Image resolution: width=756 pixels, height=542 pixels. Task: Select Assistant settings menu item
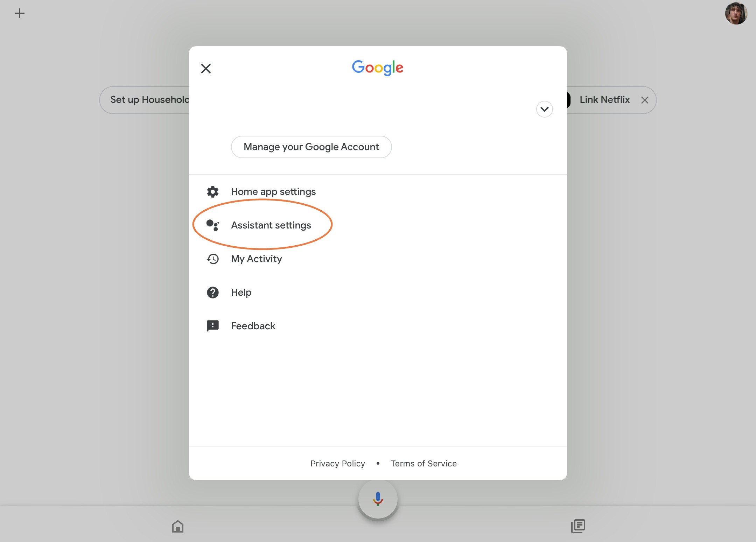(x=271, y=225)
